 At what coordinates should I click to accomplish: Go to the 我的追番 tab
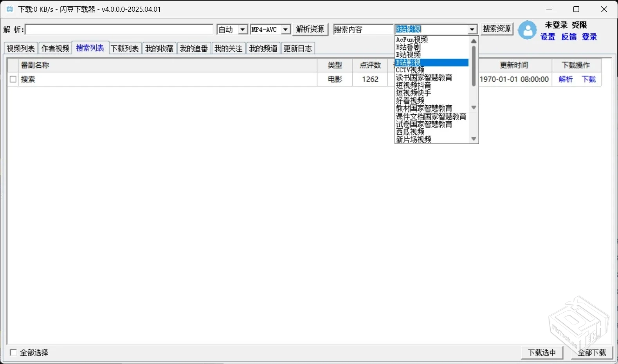click(x=194, y=48)
